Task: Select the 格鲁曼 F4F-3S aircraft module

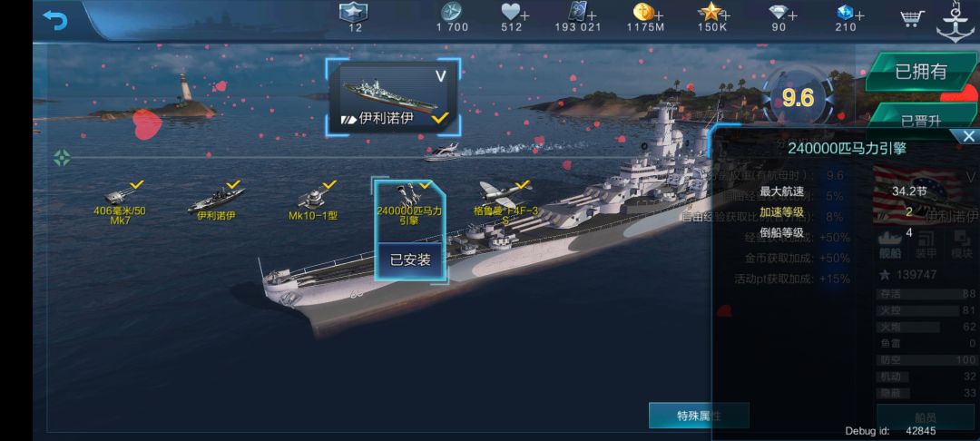Action: click(505, 201)
